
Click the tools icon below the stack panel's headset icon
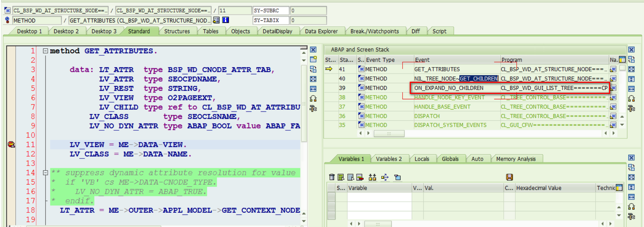tap(631, 108)
